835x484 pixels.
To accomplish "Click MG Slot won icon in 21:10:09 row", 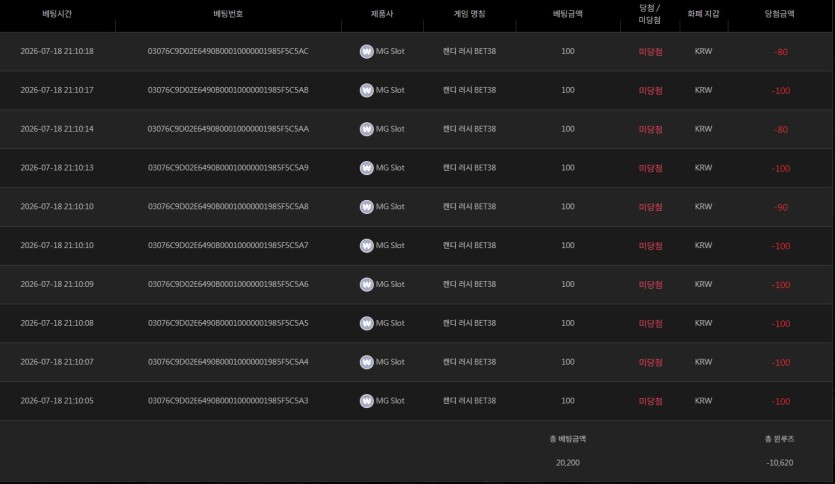I will coord(366,284).
